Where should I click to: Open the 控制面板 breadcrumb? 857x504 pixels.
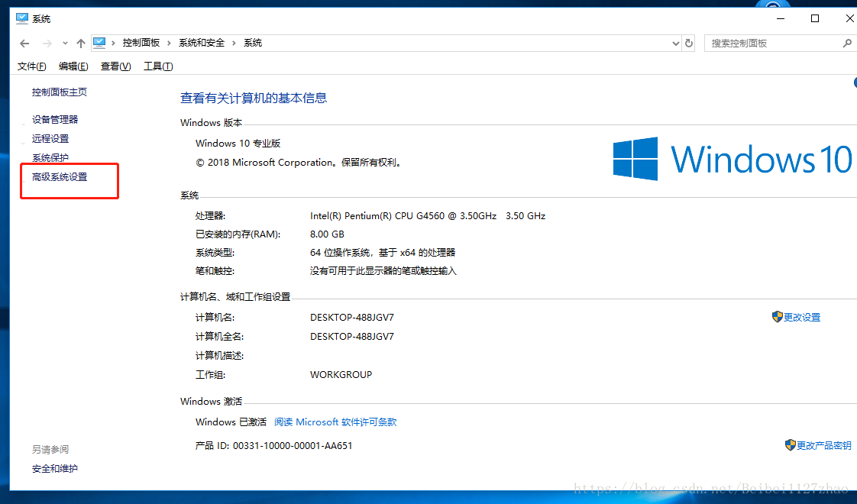[141, 43]
